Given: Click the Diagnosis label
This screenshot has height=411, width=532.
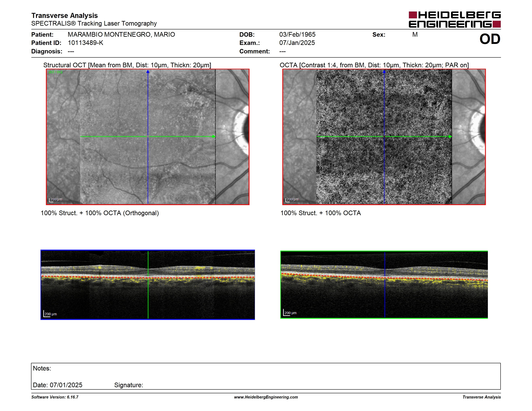Looking at the screenshot, I should tap(47, 51).
